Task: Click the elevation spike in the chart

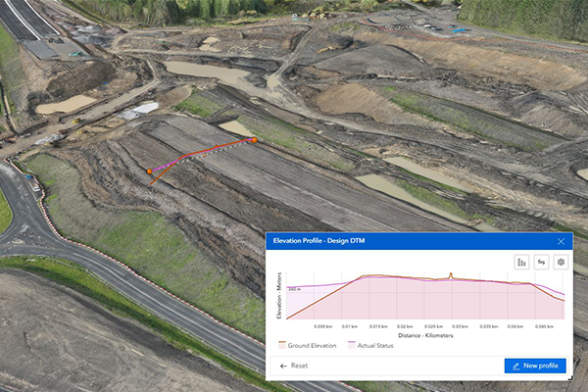Action: [450, 275]
